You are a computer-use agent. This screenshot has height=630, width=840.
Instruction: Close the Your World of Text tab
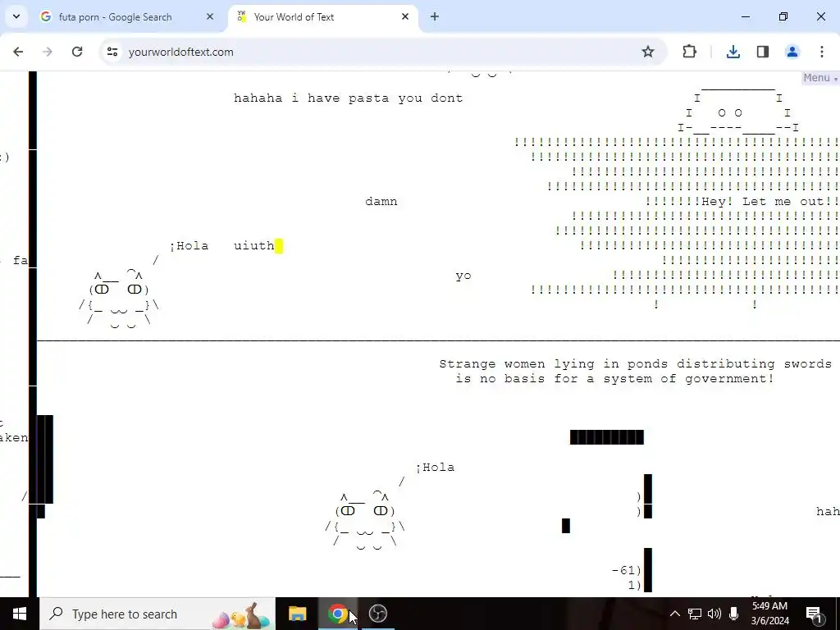pyautogui.click(x=405, y=17)
